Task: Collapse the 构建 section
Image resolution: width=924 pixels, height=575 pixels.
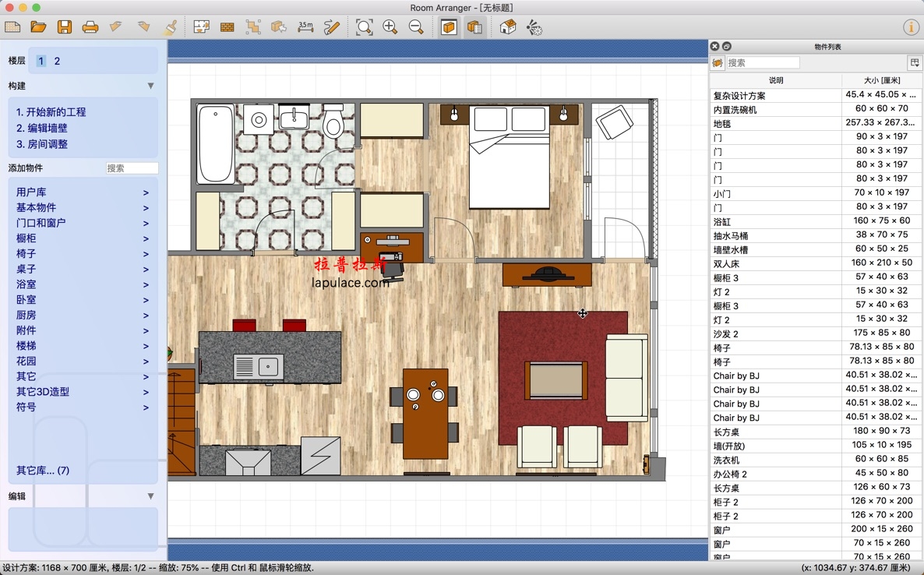Action: point(151,86)
